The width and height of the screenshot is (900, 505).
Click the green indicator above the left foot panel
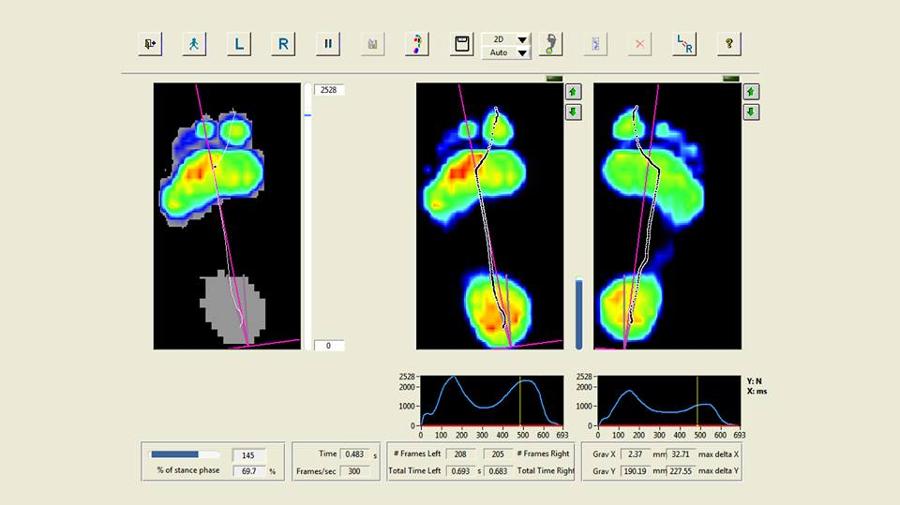tap(554, 79)
